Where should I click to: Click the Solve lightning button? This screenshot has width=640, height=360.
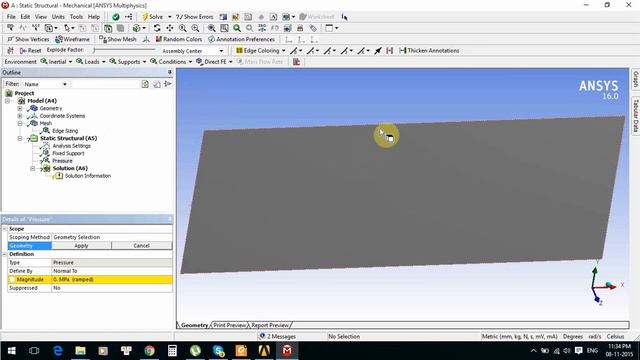pos(152,17)
